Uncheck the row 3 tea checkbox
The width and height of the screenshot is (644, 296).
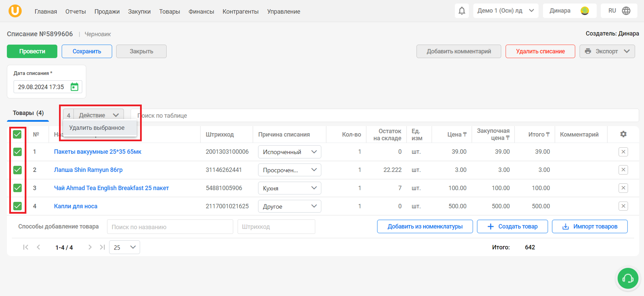coord(17,188)
